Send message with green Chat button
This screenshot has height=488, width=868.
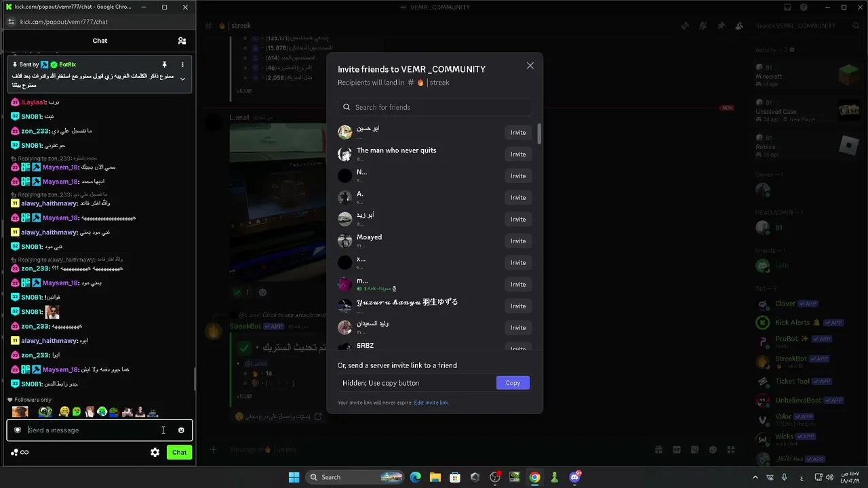click(x=179, y=452)
